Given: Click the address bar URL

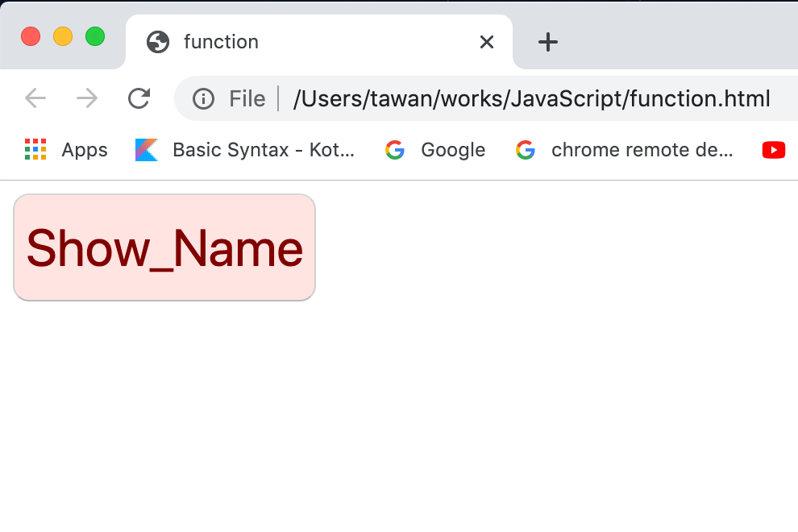Looking at the screenshot, I should coord(531,99).
